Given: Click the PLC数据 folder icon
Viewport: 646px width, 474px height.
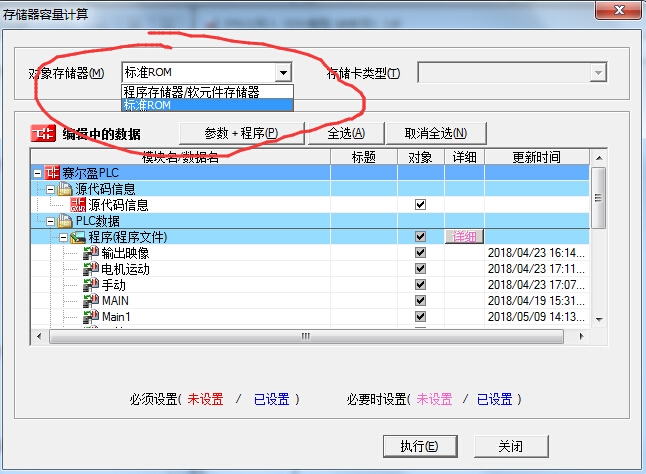Looking at the screenshot, I should pyautogui.click(x=65, y=221).
